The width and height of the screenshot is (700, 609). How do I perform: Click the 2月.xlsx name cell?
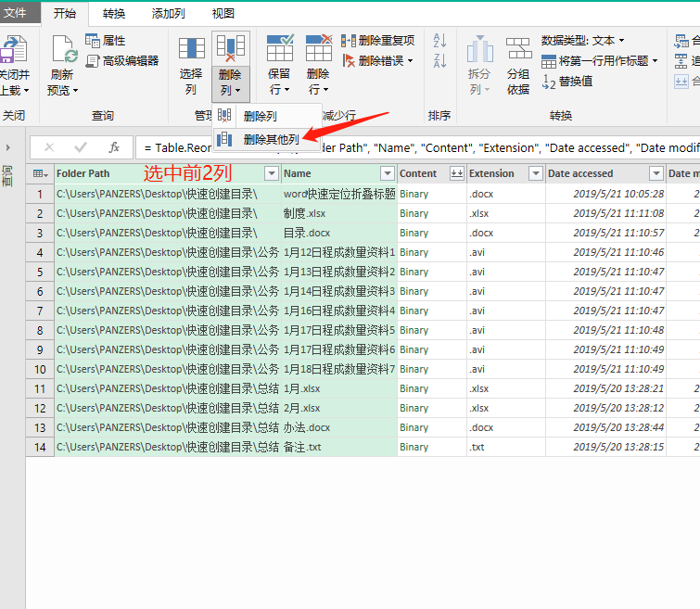[339, 408]
